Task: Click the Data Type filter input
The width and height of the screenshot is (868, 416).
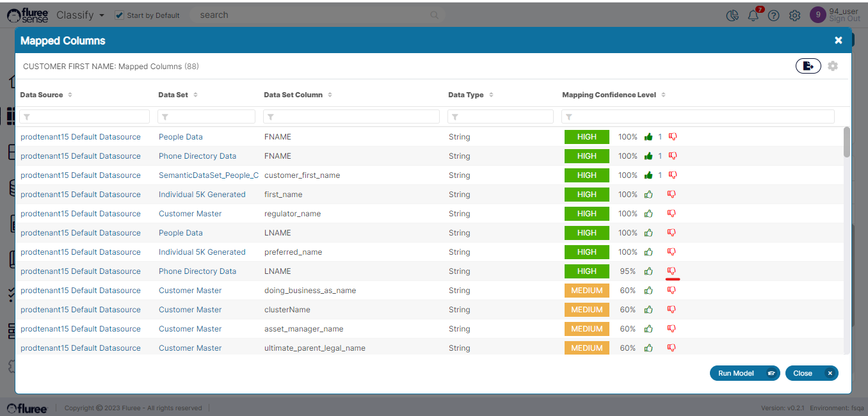Action: coord(504,116)
